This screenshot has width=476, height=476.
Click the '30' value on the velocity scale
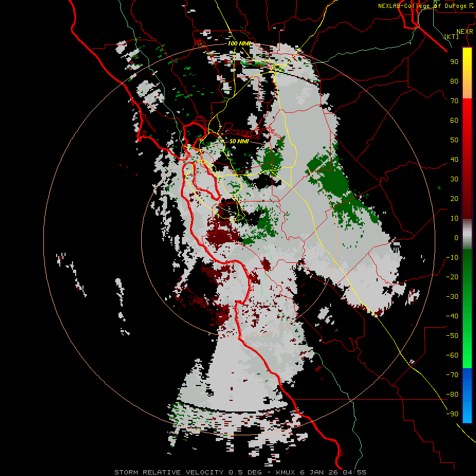[x=454, y=179]
